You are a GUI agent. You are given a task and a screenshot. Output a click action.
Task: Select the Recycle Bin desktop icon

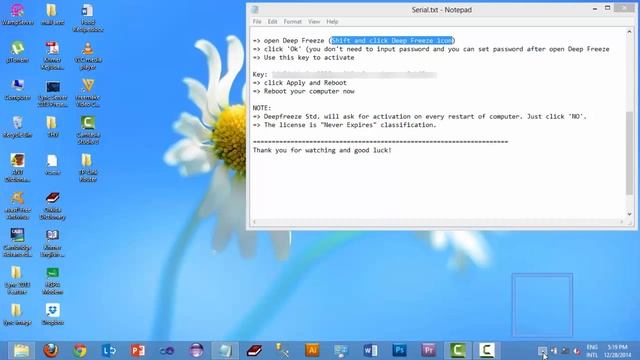click(x=17, y=127)
